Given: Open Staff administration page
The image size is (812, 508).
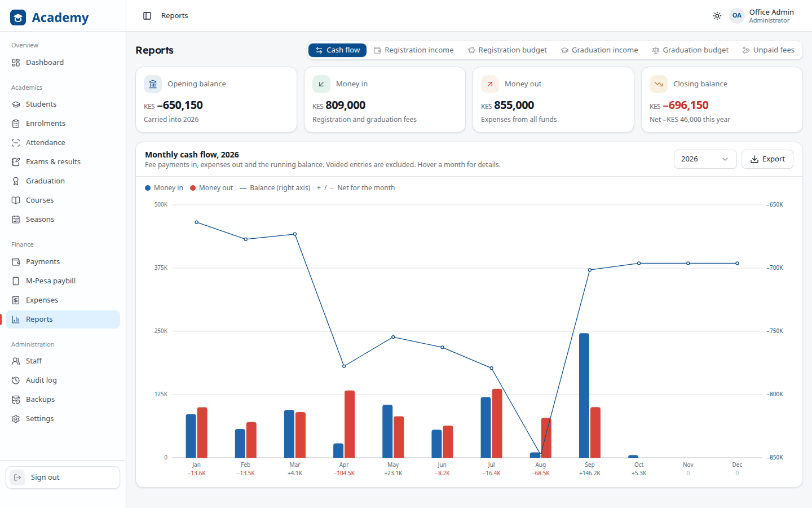Looking at the screenshot, I should point(63,361).
